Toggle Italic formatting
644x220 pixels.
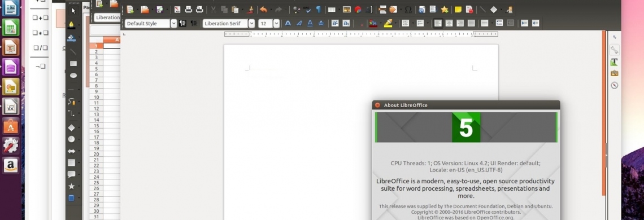(299, 23)
